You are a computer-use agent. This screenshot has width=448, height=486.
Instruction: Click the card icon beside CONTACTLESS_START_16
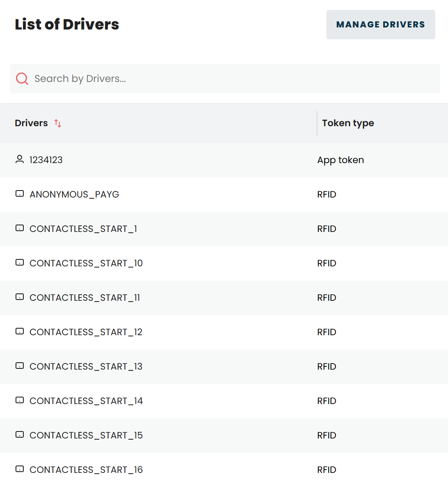click(19, 469)
